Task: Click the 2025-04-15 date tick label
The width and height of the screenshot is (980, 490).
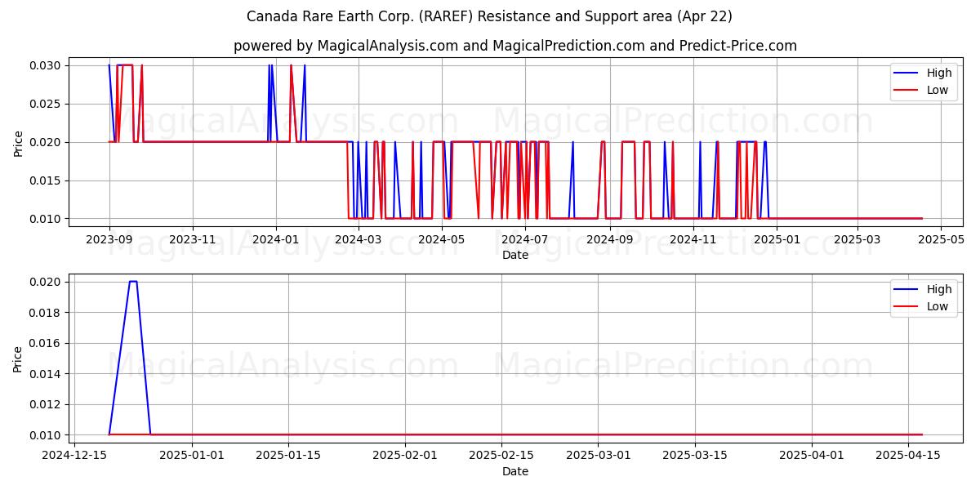Action: (x=908, y=456)
